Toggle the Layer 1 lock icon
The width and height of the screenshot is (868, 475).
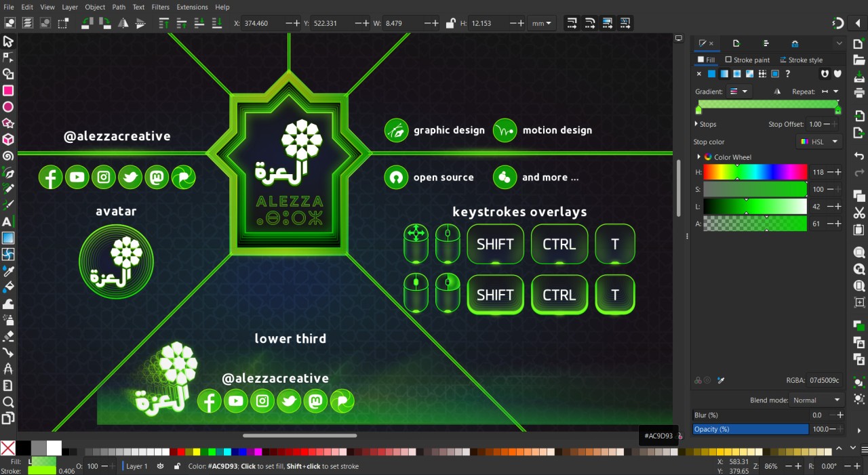(x=176, y=466)
